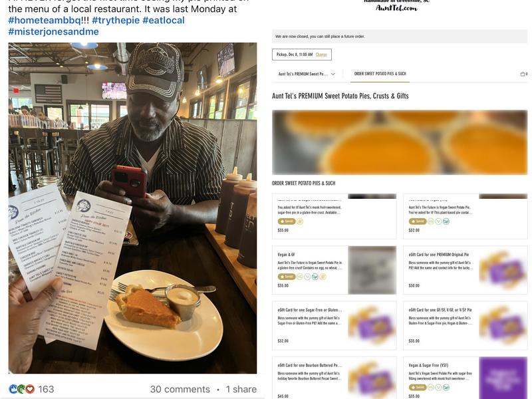This screenshot has height=399, width=532.
Task: Click the green plant-based leaf icon on Vegan & GF
Action: pyautogui.click(x=315, y=277)
